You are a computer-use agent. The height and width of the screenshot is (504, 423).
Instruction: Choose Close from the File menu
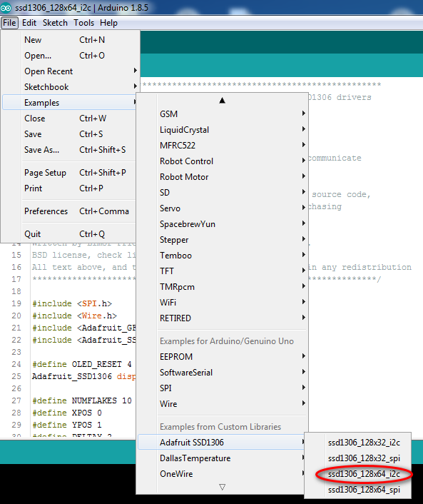coord(69,119)
